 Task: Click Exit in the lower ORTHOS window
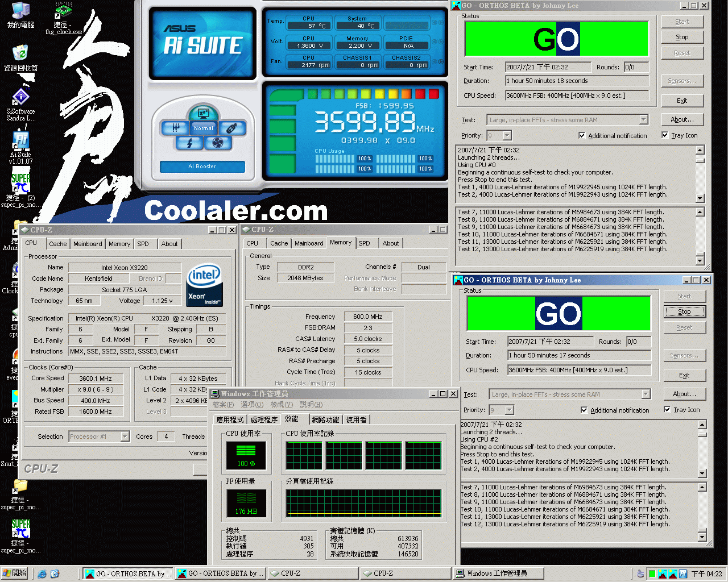click(x=684, y=375)
